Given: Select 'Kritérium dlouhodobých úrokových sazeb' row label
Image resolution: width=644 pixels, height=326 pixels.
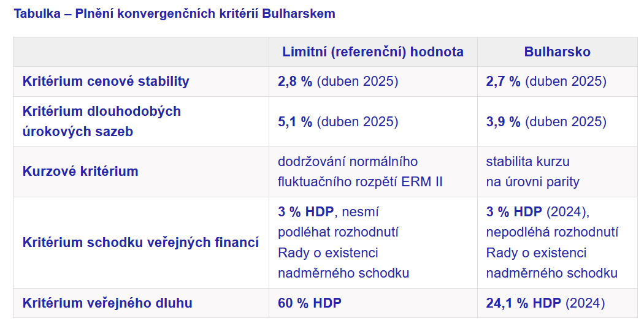Looking at the screenshot, I should [x=102, y=121].
